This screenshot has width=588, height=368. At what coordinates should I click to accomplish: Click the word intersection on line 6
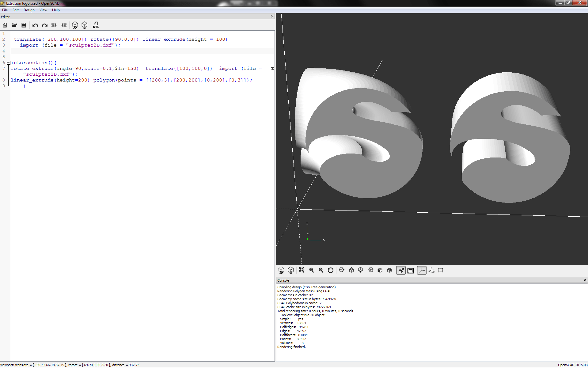click(x=29, y=63)
